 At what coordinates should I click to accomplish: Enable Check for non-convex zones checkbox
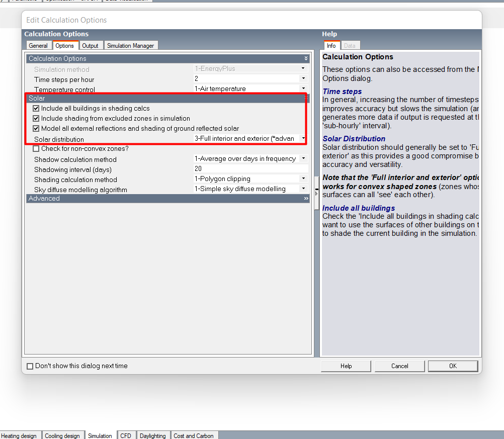(x=36, y=148)
